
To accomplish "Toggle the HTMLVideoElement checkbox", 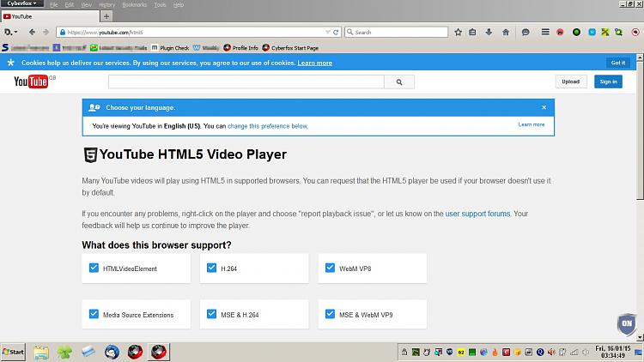I will [94, 268].
